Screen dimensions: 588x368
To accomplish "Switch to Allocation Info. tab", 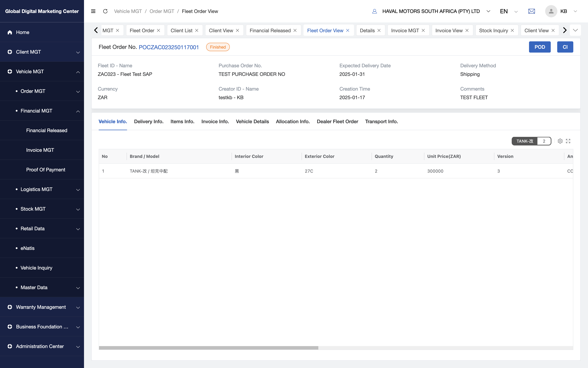I will pyautogui.click(x=293, y=121).
